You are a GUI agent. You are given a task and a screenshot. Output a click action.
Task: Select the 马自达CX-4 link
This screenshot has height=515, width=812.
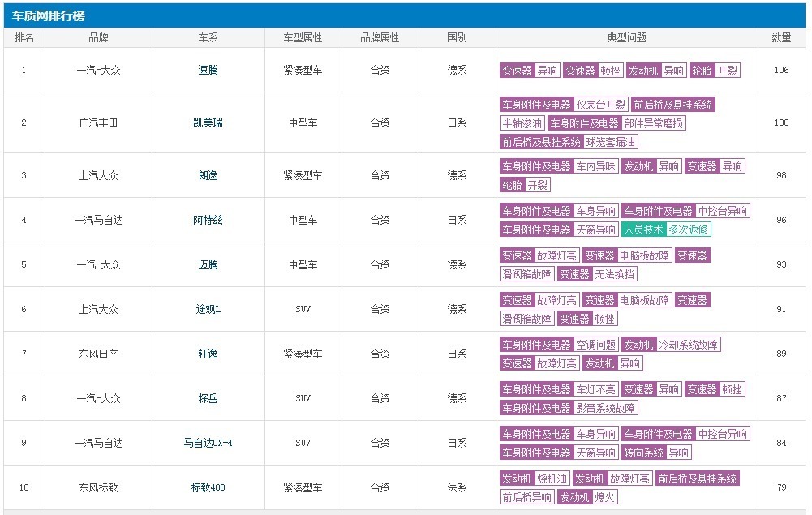click(208, 443)
